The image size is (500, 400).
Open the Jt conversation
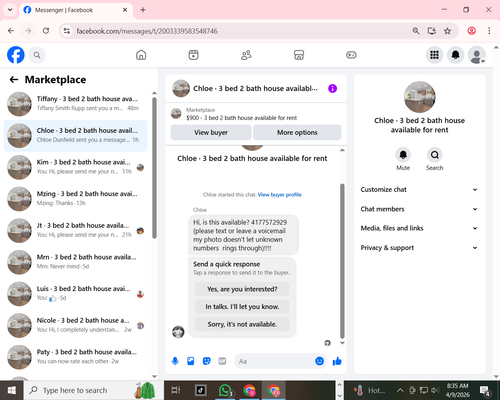pos(75,230)
